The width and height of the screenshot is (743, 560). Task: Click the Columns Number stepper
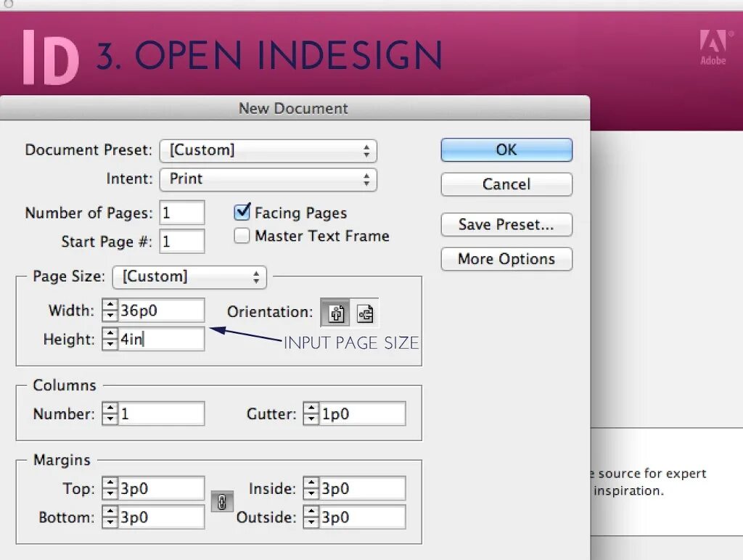click(x=110, y=413)
